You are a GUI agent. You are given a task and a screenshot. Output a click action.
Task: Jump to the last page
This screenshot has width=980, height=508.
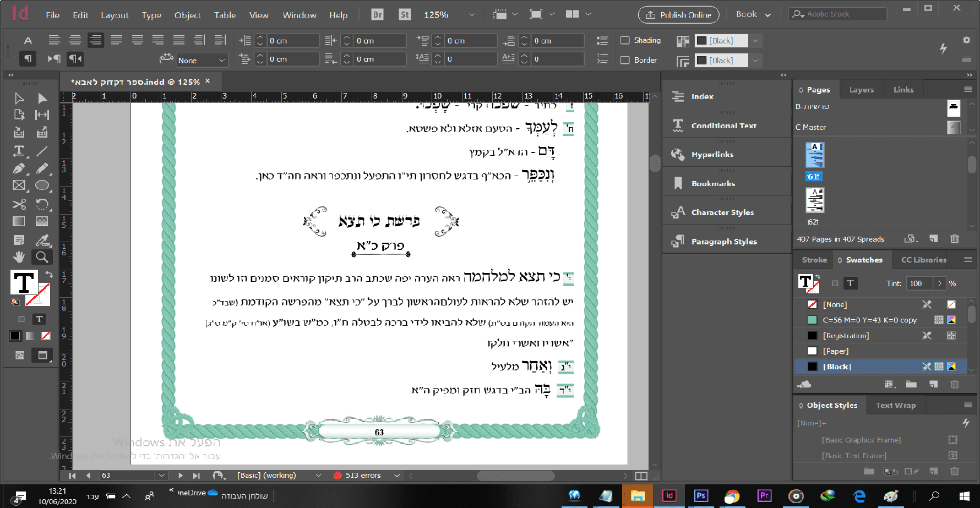[197, 476]
